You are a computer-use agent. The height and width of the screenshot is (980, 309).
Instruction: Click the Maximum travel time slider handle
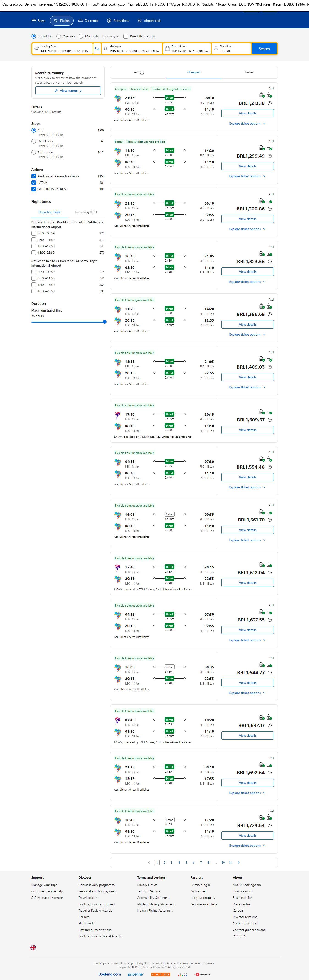coord(104,322)
